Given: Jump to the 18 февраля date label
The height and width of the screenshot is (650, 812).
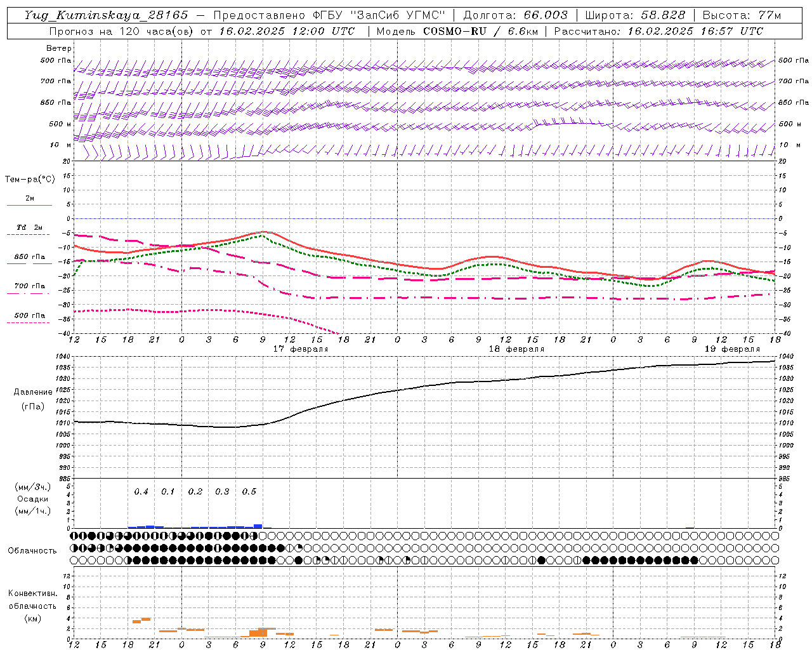Looking at the screenshot, I should pos(516,349).
